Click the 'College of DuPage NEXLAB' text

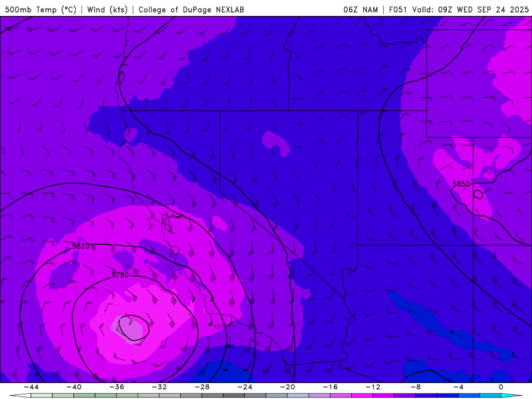tap(191, 9)
